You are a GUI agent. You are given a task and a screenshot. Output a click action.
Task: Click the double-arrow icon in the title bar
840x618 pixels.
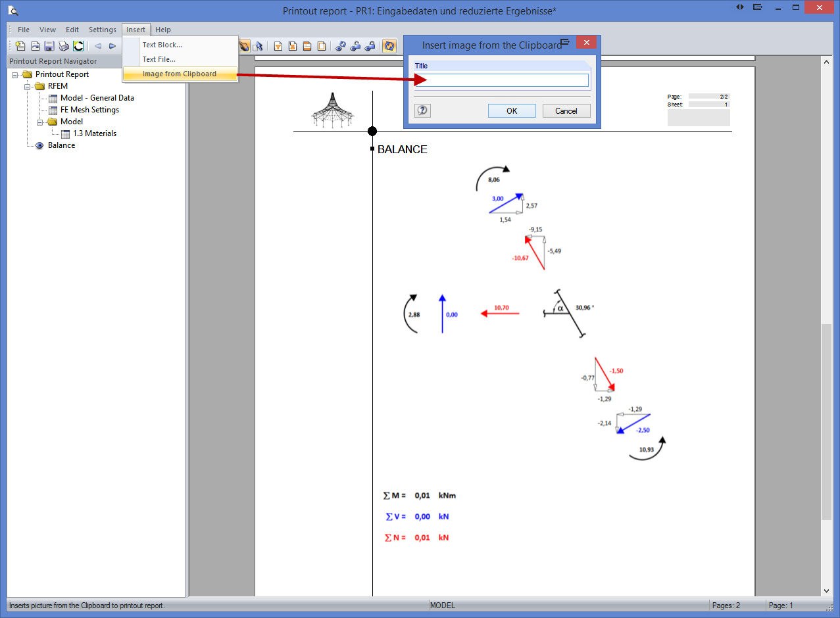[740, 7]
